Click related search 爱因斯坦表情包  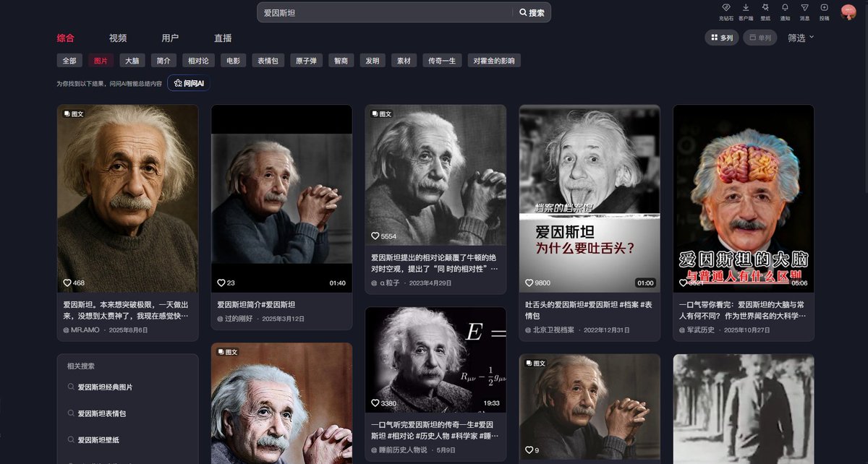pyautogui.click(x=102, y=413)
